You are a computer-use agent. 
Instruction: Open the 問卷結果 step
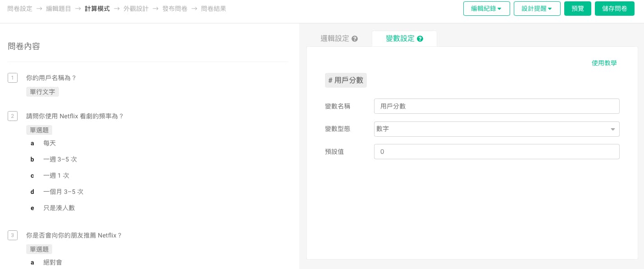[x=214, y=9]
